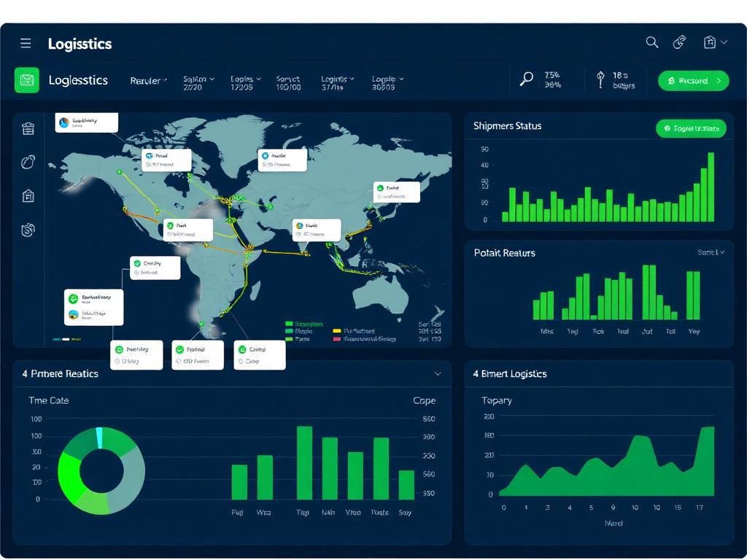Click the 18s stat readout
The width and height of the screenshot is (747, 560).
[623, 80]
